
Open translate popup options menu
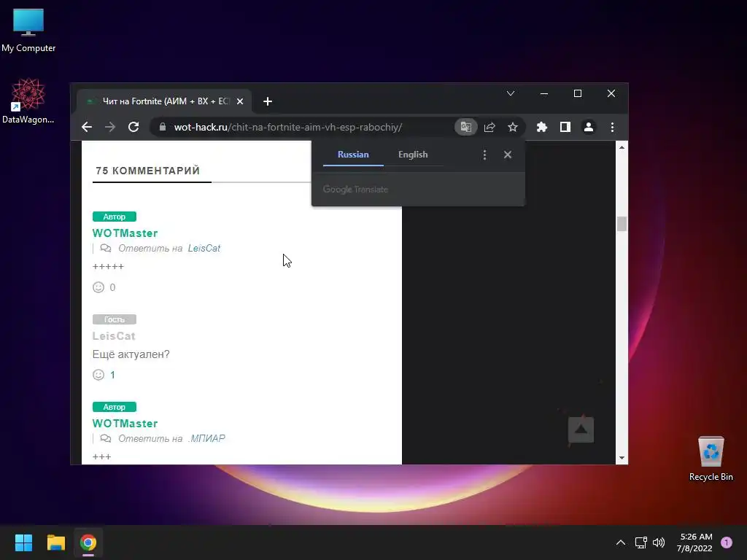[484, 155]
